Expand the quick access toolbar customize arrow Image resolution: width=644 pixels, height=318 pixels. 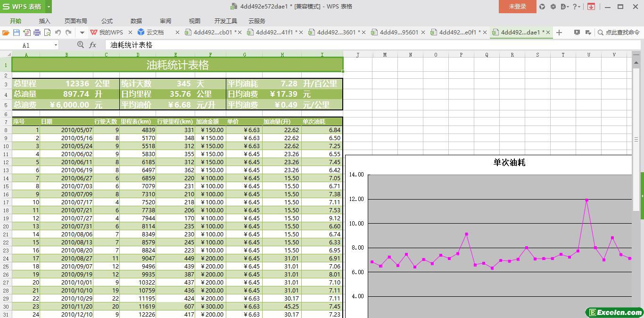(x=82, y=33)
